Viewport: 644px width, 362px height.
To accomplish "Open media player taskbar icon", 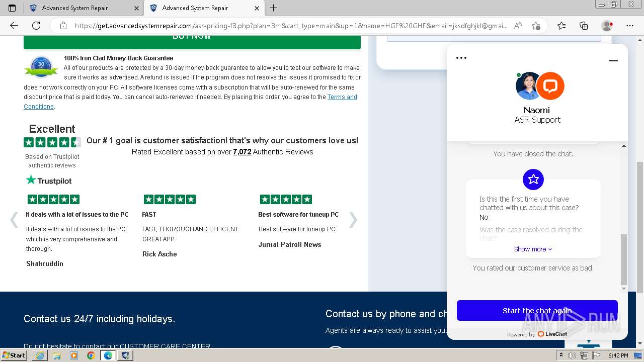I will click(74, 355).
